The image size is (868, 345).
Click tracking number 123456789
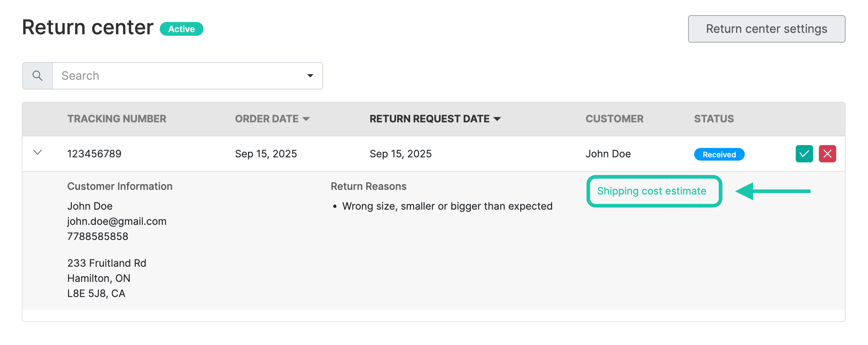coord(94,154)
